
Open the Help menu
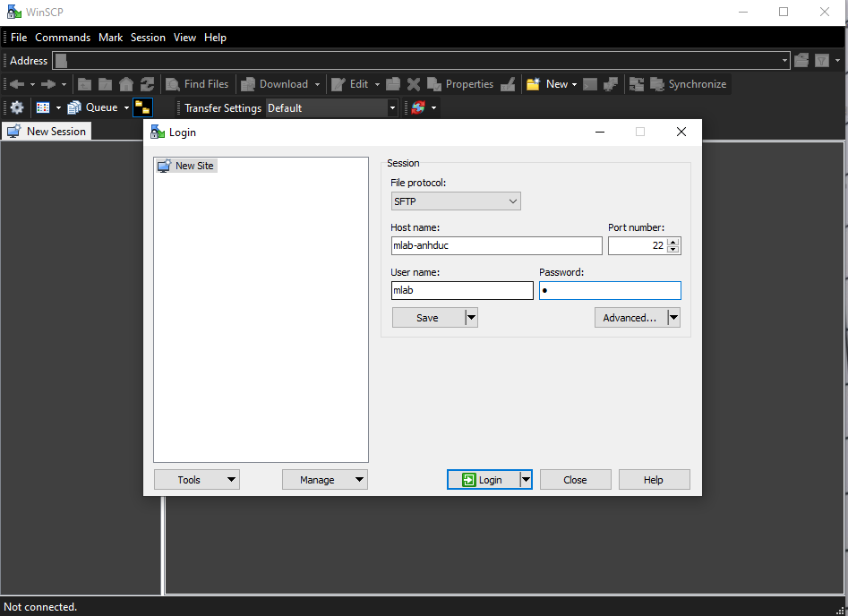[x=215, y=38]
